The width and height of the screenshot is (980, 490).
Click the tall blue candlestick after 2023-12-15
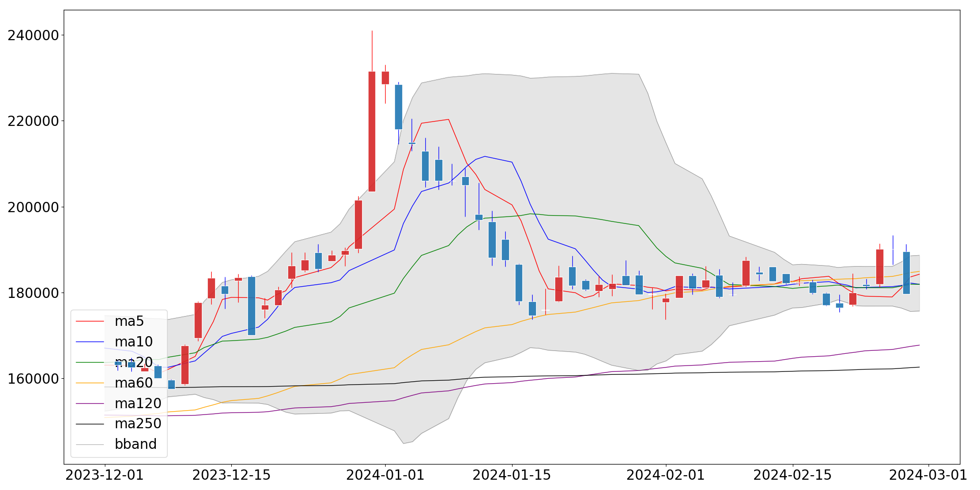[251, 306]
